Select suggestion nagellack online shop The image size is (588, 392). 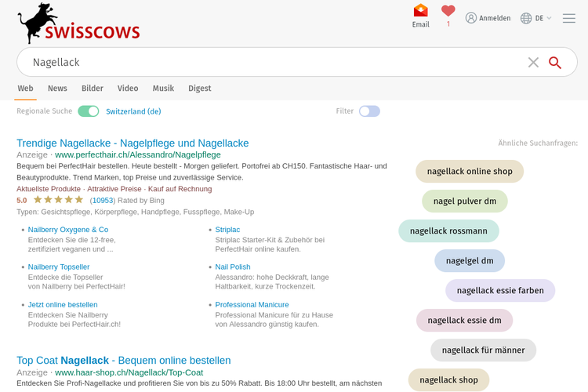coord(470,172)
